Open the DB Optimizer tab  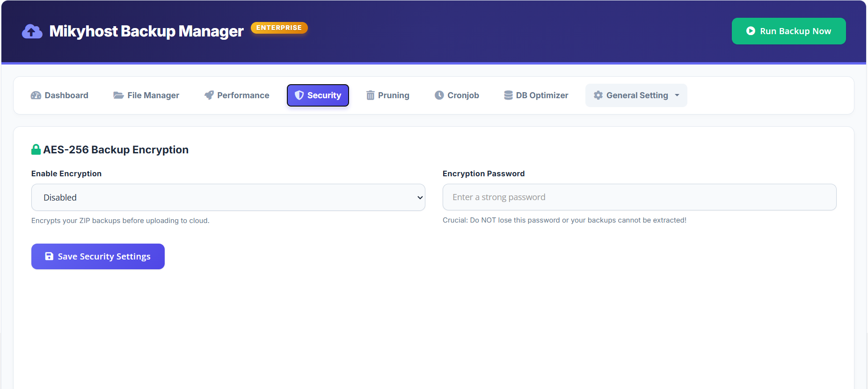point(536,95)
